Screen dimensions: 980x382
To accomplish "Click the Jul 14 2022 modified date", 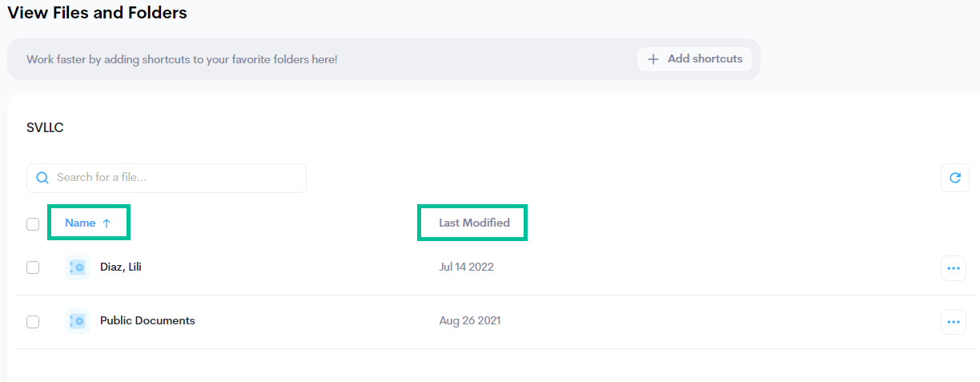I will (466, 267).
